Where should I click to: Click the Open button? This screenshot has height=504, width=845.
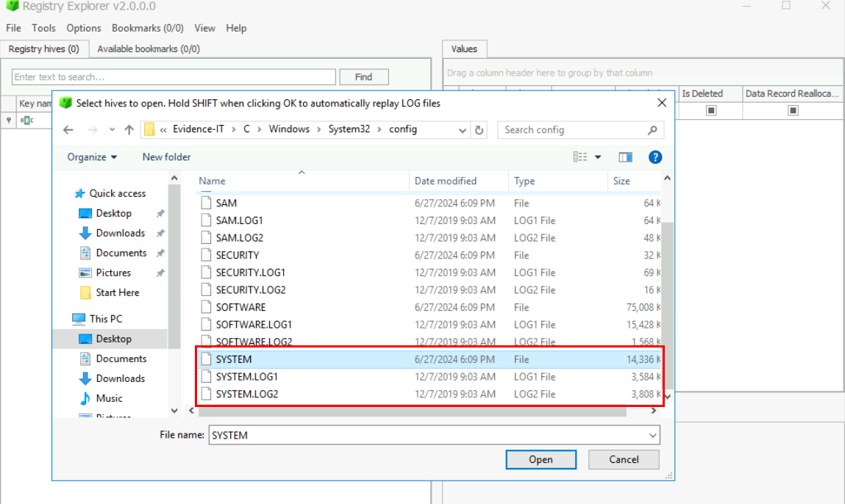pyautogui.click(x=541, y=459)
